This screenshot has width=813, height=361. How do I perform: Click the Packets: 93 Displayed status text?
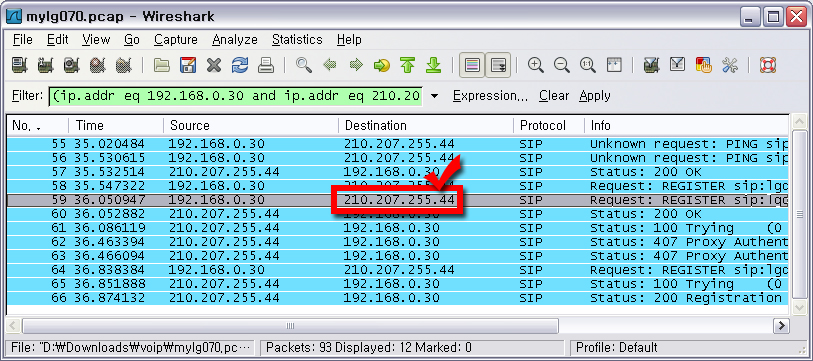pos(368,347)
